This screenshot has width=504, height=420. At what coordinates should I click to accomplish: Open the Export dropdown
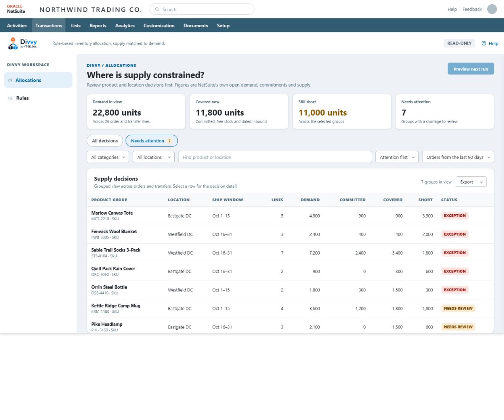471,182
